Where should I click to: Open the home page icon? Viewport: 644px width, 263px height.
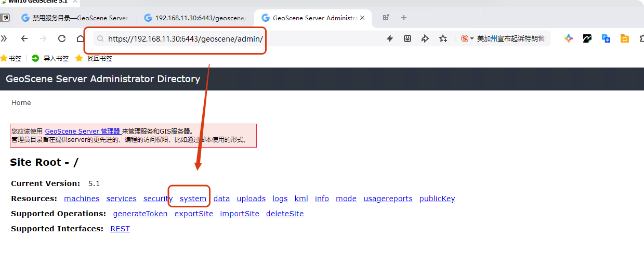pyautogui.click(x=81, y=38)
